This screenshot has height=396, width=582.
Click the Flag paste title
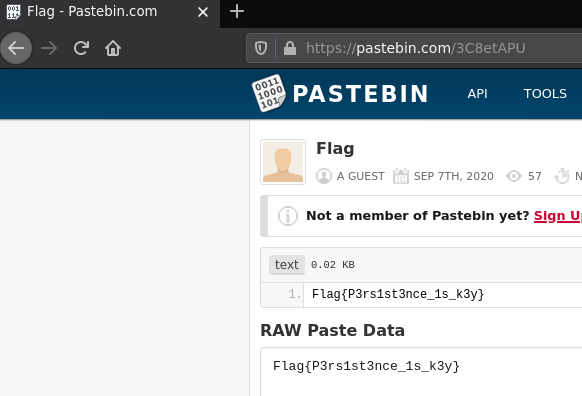[335, 148]
